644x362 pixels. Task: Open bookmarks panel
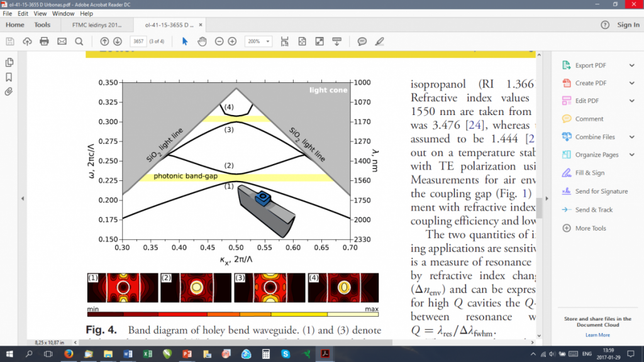[x=9, y=77]
